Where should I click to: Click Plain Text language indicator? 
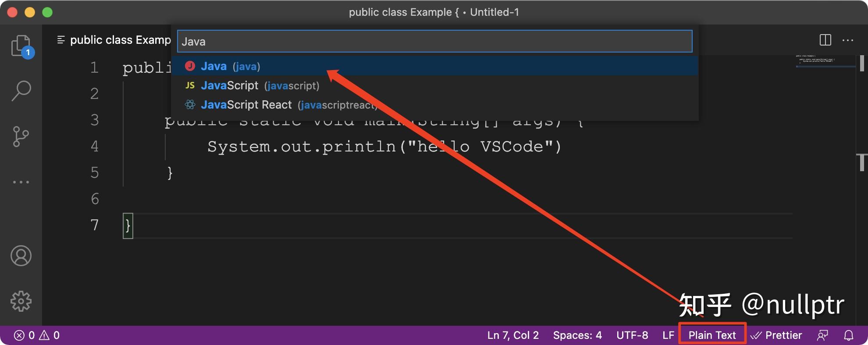point(712,335)
